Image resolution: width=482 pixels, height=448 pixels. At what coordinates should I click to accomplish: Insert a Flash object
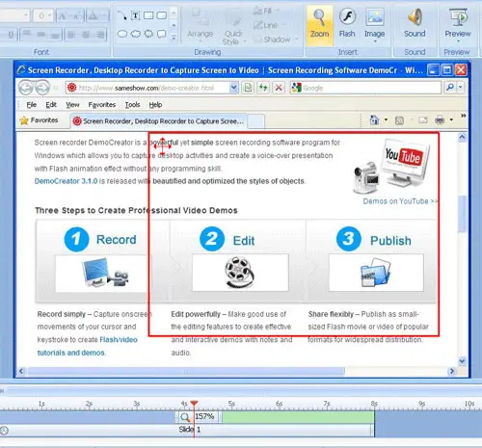[347, 23]
